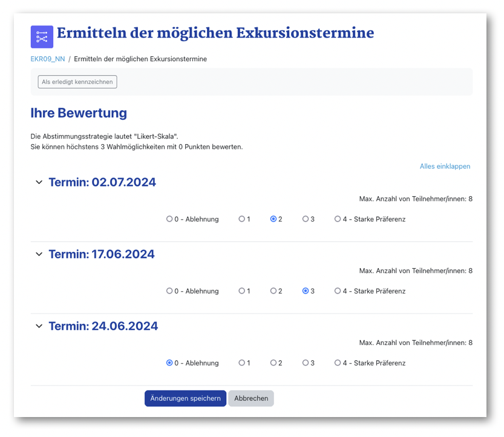Collapse the Termin: 24.06.2024 section chevron
504x437 pixels.
click(39, 327)
